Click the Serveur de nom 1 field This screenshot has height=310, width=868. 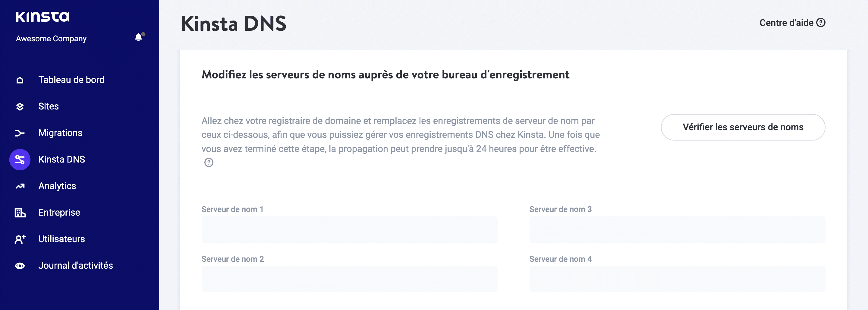pos(349,229)
